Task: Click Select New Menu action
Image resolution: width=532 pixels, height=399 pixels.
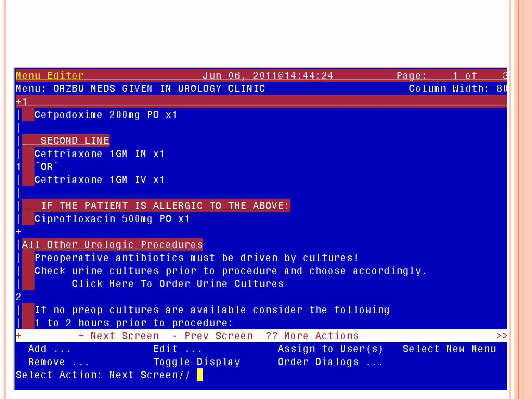Action: pos(449,349)
